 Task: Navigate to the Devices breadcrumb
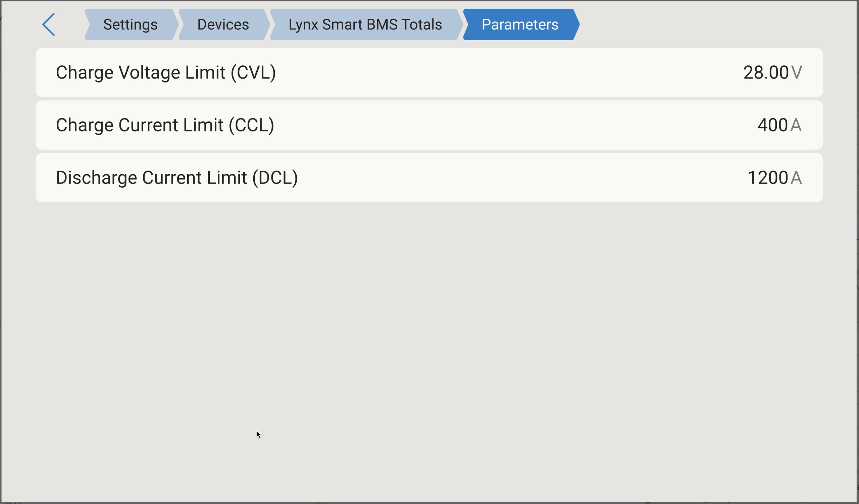(x=224, y=24)
